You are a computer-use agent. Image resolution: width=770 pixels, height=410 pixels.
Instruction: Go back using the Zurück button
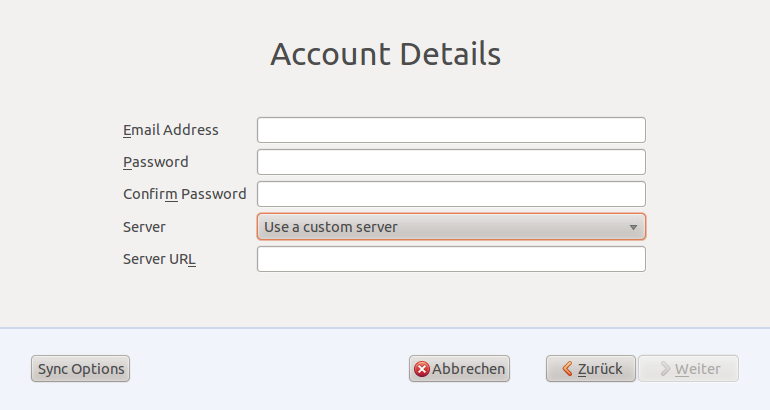pyautogui.click(x=591, y=369)
